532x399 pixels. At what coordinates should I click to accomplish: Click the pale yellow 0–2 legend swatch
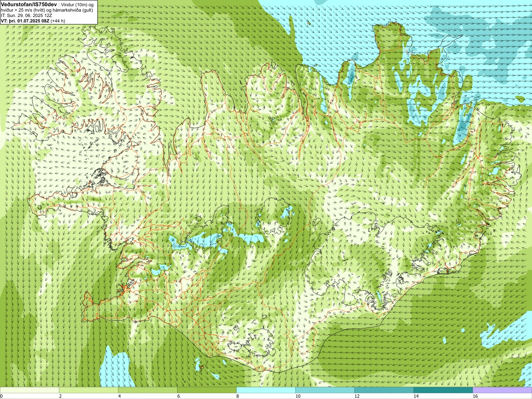click(x=30, y=390)
